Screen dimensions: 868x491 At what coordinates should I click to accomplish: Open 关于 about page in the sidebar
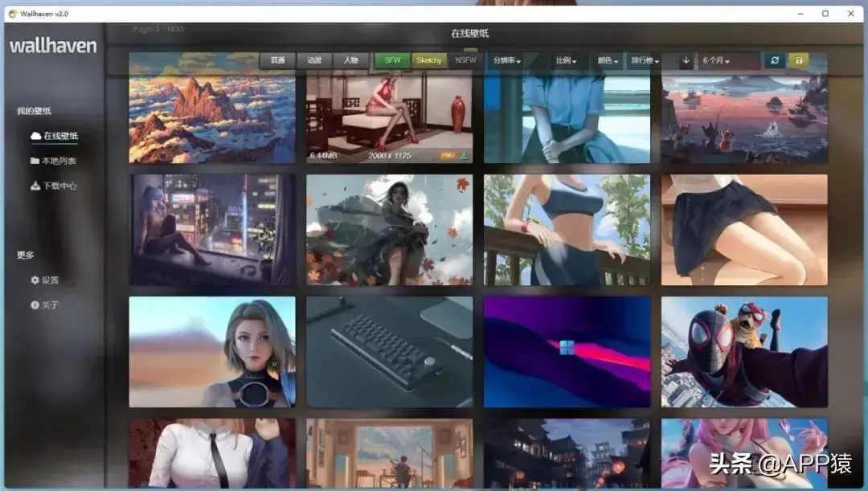[x=45, y=305]
